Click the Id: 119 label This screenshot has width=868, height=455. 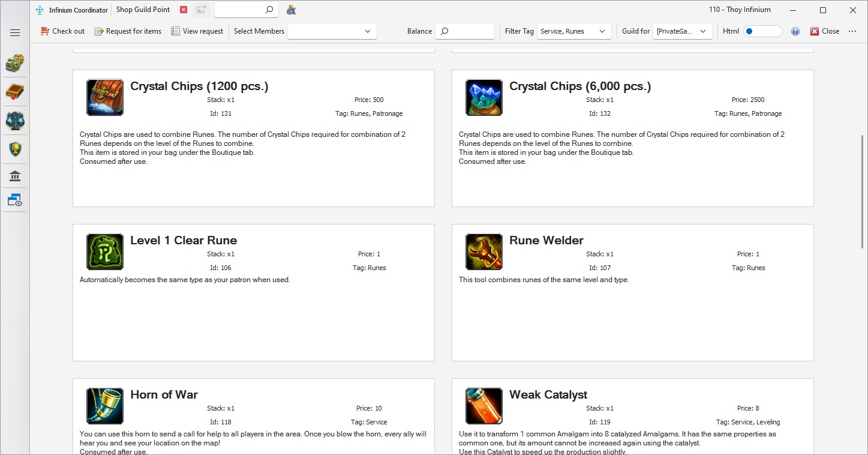click(x=600, y=422)
